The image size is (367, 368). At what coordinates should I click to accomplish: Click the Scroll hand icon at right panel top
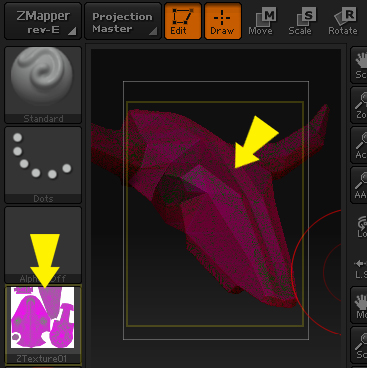pos(359,65)
